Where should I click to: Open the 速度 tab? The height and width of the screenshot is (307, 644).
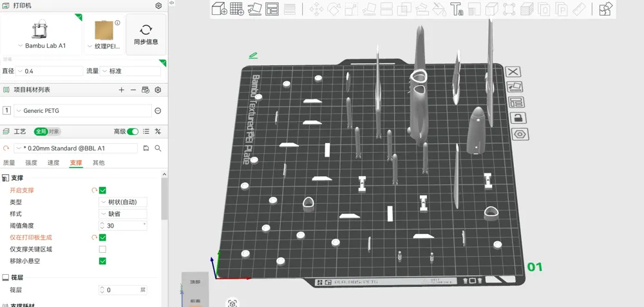pyautogui.click(x=53, y=163)
